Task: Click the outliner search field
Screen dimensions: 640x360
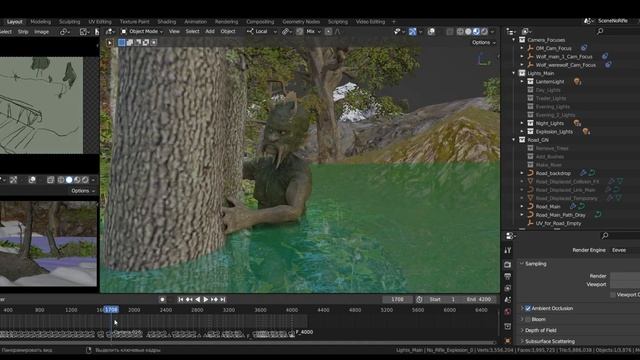Action: [x=617, y=31]
